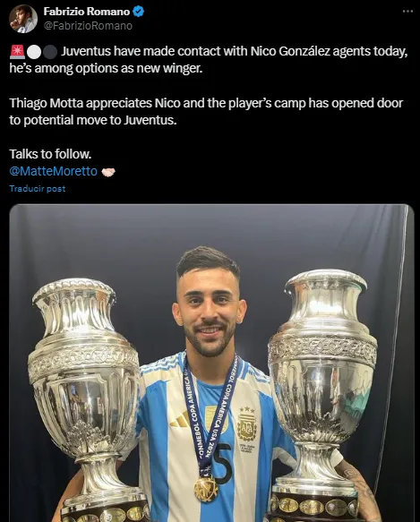Click the right Copa America trophy in photo
Image resolution: width=420 pixels, height=522 pixels.
coord(321,395)
